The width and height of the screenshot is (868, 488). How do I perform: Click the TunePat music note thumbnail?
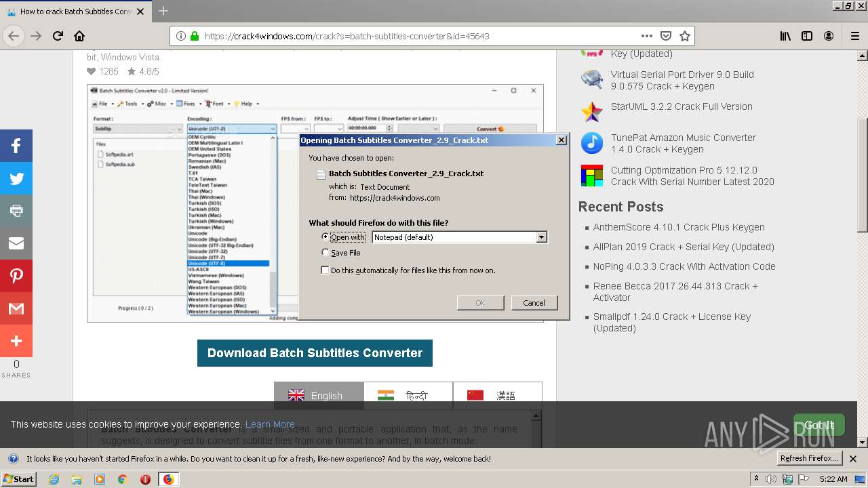coord(592,143)
